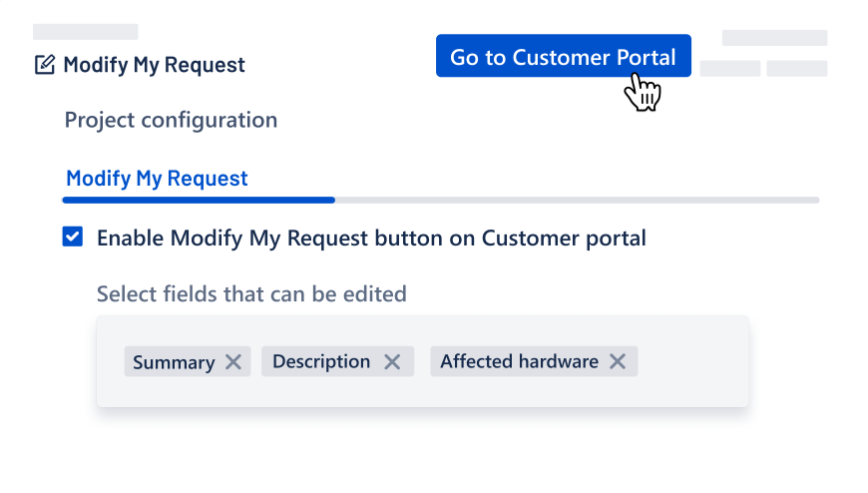This screenshot has height=493, width=868.
Task: Click the edit pencil icon beside the title
Action: (x=44, y=65)
